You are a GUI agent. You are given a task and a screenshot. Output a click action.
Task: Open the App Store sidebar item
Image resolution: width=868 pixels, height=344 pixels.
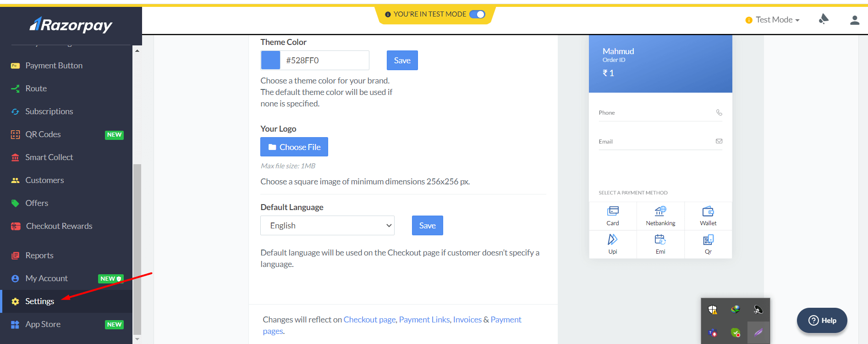pyautogui.click(x=43, y=324)
